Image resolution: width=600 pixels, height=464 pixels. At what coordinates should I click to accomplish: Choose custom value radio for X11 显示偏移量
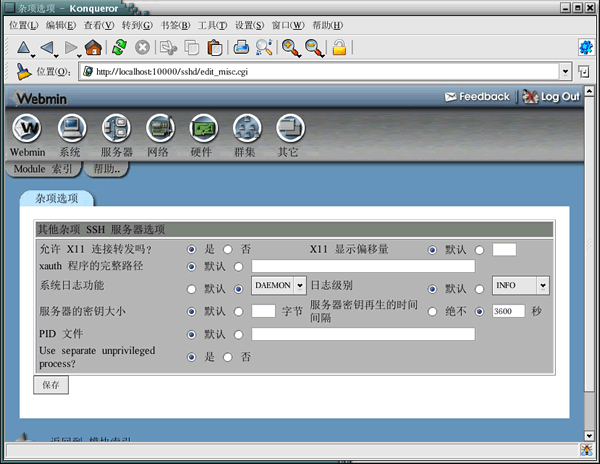pyautogui.click(x=479, y=250)
